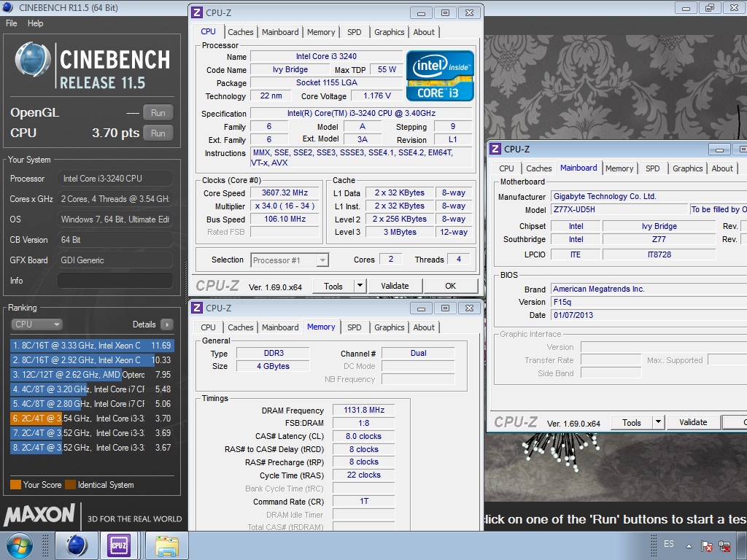Select ranking row 8 score 3.67
This screenshot has width=747, height=560.
pos(92,448)
